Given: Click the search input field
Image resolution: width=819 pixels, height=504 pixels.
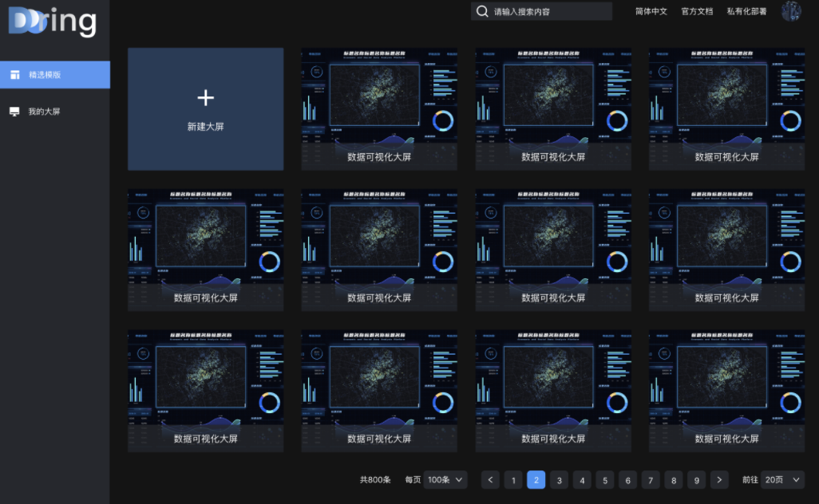Looking at the screenshot, I should tap(549, 11).
